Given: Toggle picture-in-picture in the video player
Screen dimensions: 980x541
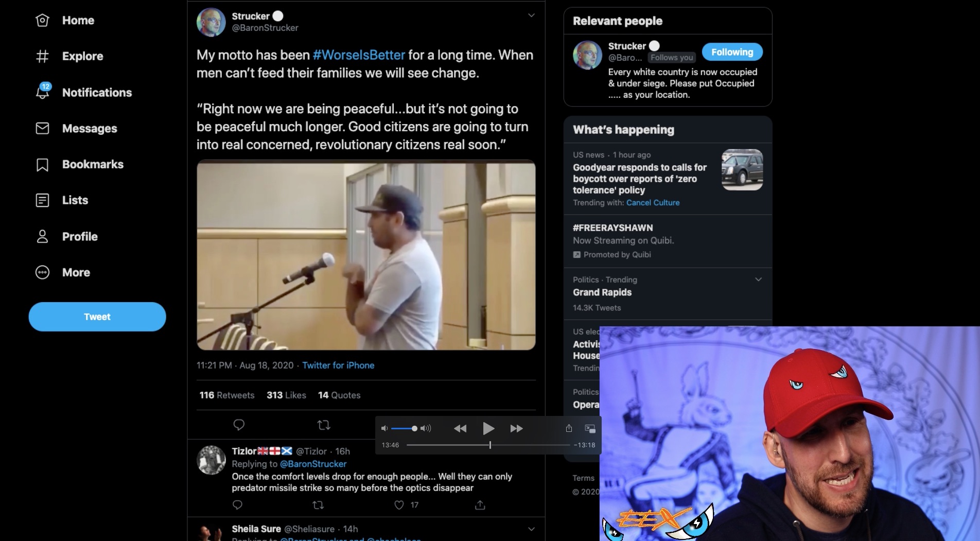Looking at the screenshot, I should (590, 428).
